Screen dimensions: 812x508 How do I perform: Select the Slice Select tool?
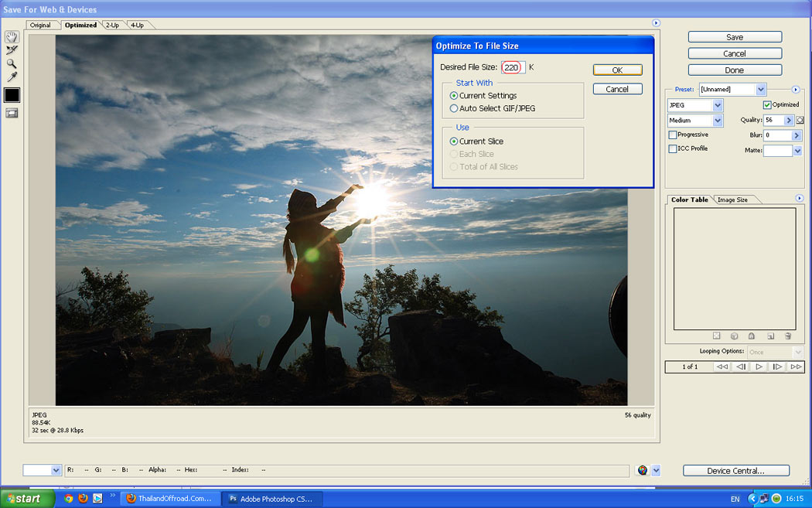pyautogui.click(x=12, y=50)
